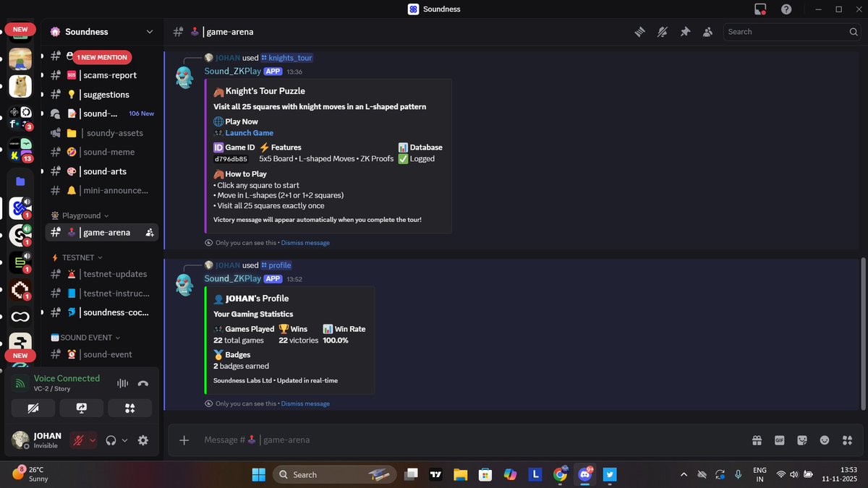The height and width of the screenshot is (488, 868).
Task: Open User Settings gear
Action: [142, 440]
